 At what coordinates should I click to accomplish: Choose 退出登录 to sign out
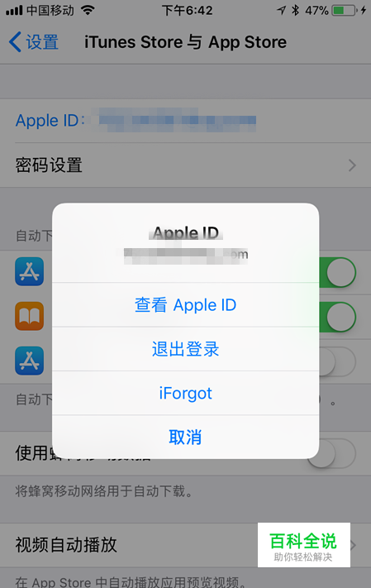[x=185, y=349]
